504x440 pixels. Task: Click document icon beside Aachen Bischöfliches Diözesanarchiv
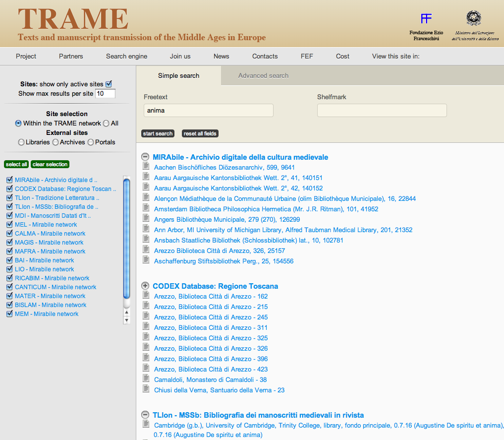point(146,167)
